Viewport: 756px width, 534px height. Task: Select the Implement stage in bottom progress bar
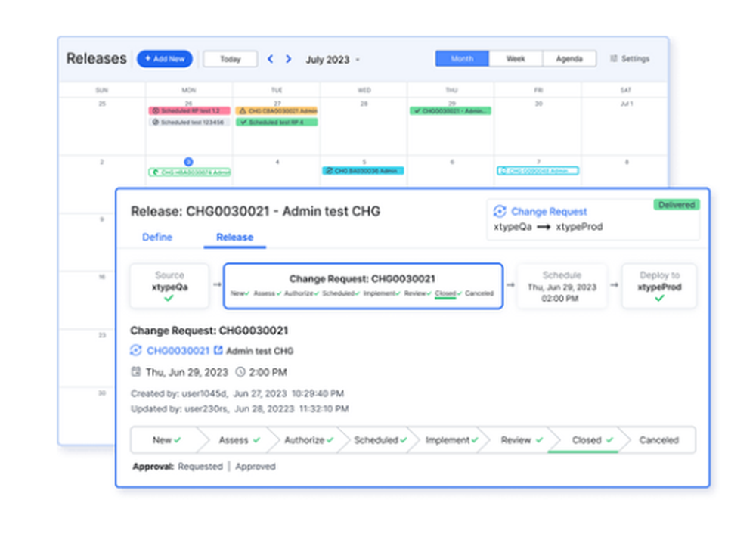pos(451,440)
